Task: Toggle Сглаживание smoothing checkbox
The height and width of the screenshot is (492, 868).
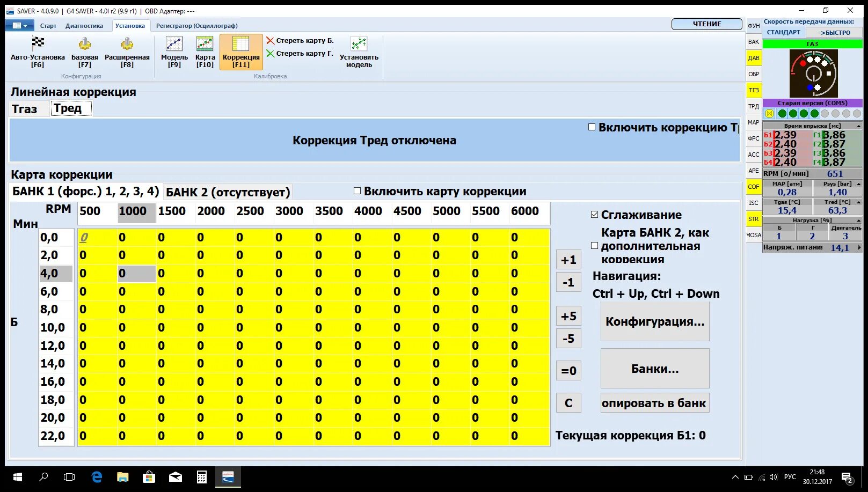Action: [594, 215]
